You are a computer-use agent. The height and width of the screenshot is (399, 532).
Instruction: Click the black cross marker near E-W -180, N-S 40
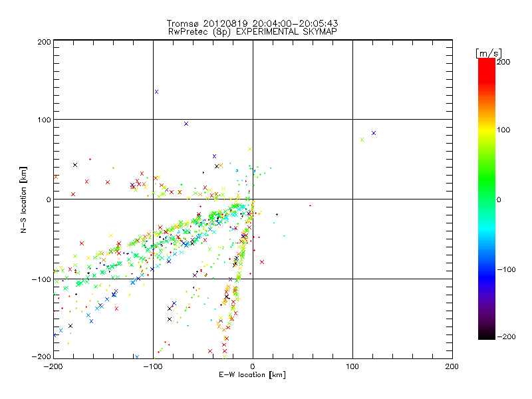pyautogui.click(x=75, y=165)
